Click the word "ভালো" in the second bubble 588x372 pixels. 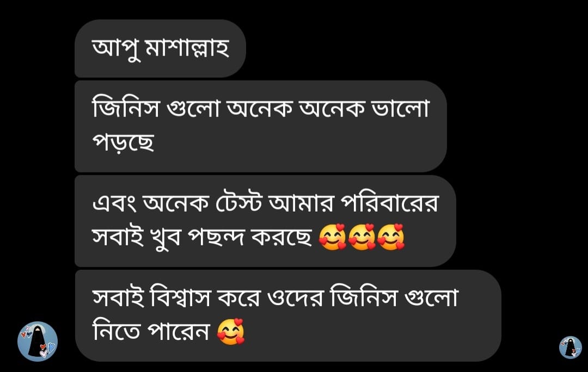point(400,108)
